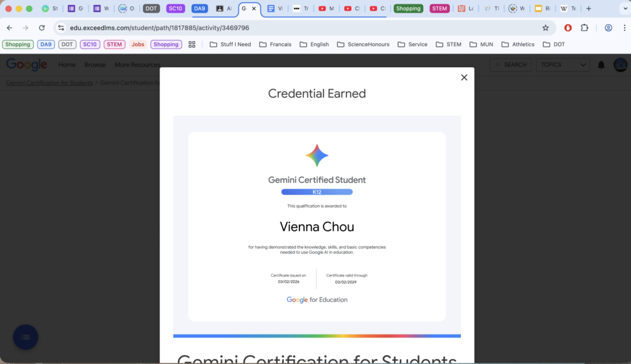Click the SC10 chip in bookmarks bar
Viewport: 631px width, 364px height.
tap(90, 44)
